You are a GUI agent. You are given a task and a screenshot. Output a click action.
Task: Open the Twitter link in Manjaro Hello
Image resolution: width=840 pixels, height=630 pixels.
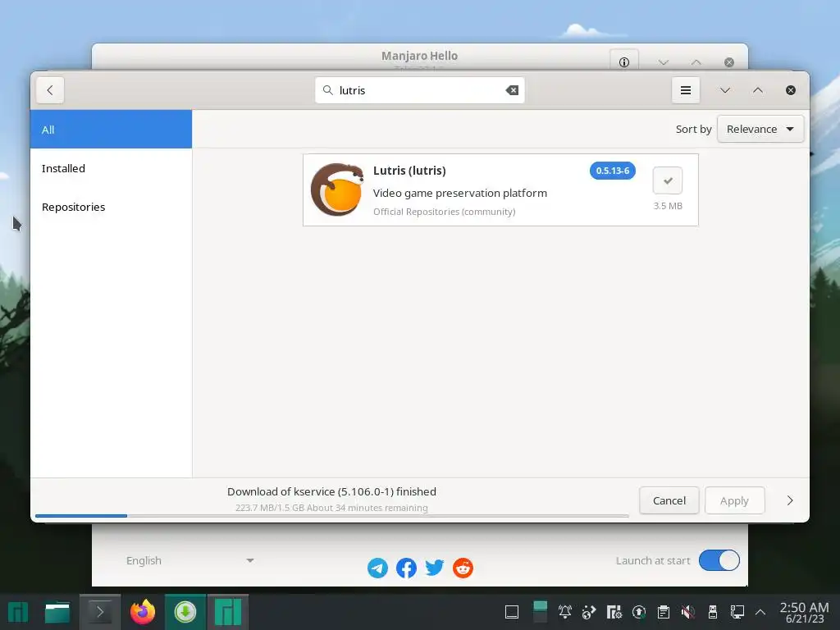(x=435, y=568)
